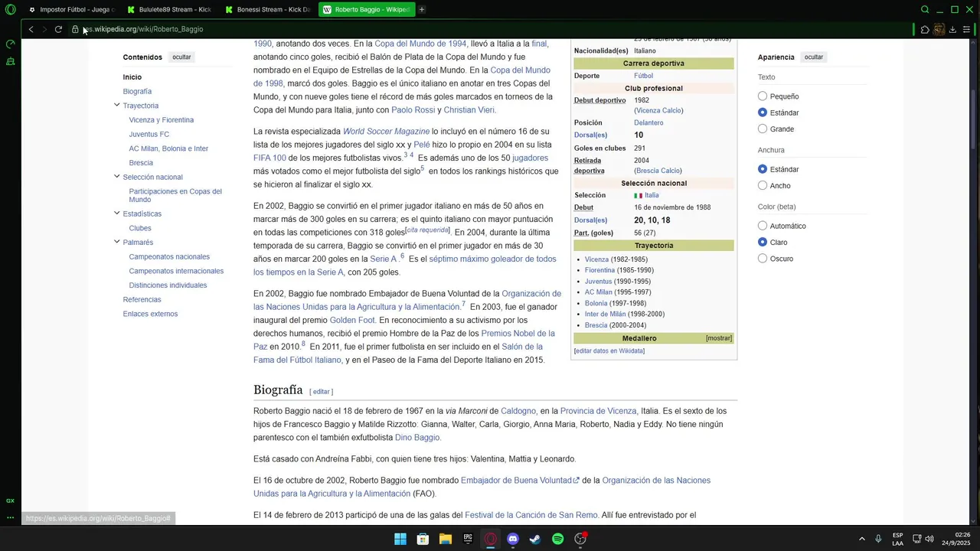
Task: Jump to Biografía in the contents
Action: point(137,91)
